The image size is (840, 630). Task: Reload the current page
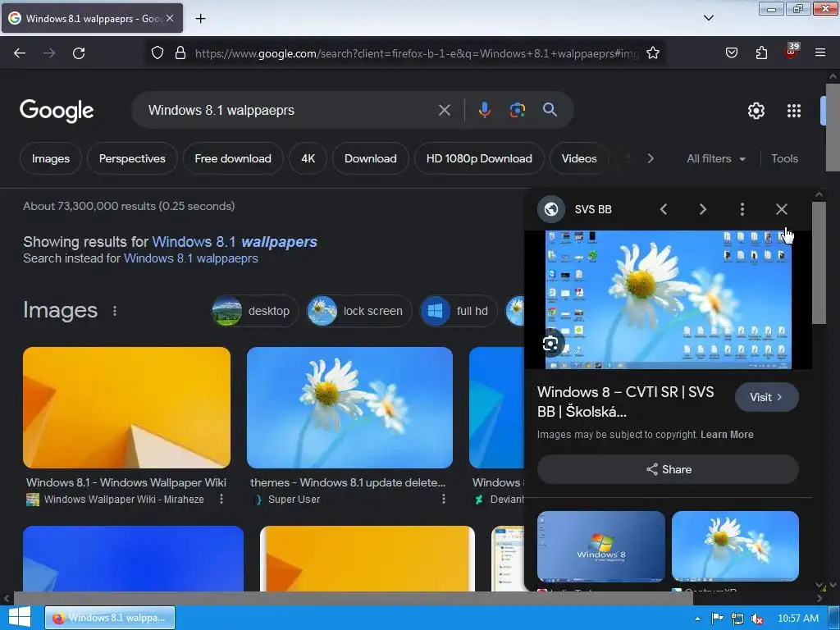pyautogui.click(x=79, y=53)
